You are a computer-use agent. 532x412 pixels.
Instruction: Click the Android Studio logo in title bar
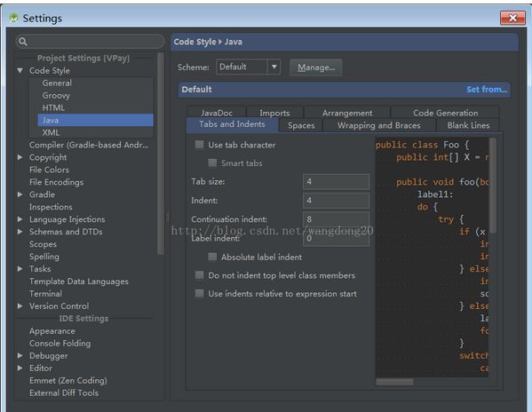click(x=13, y=18)
